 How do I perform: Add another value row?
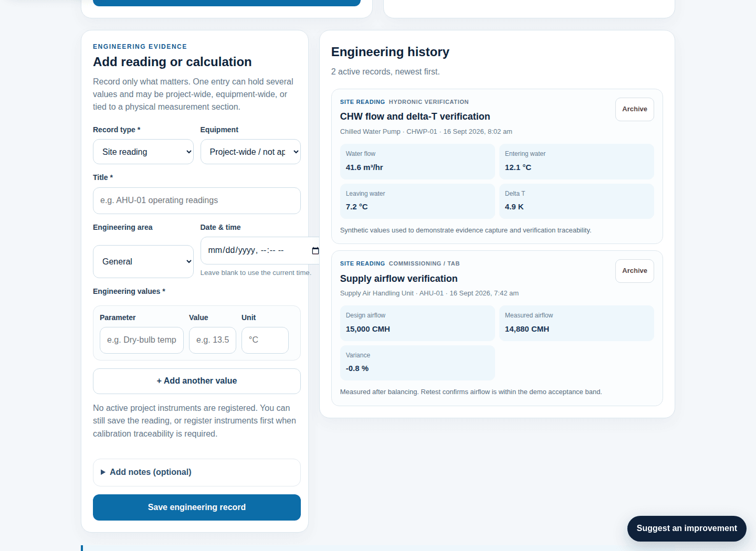(197, 381)
